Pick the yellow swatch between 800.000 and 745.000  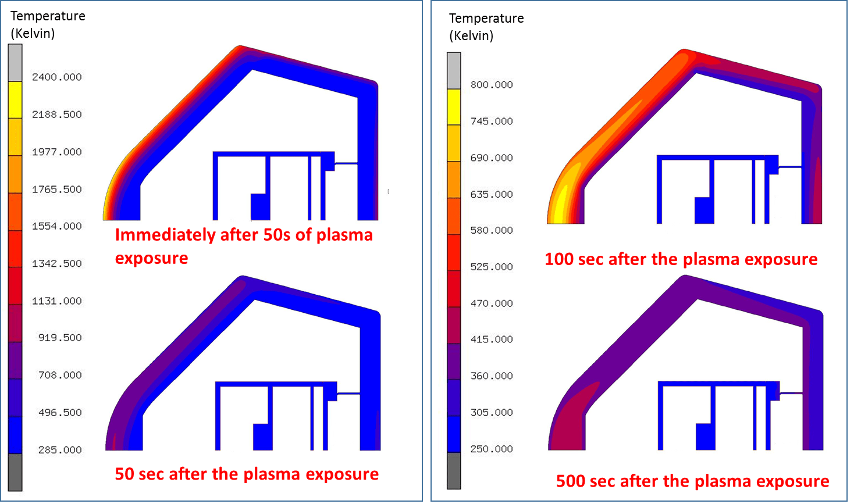coord(454,107)
